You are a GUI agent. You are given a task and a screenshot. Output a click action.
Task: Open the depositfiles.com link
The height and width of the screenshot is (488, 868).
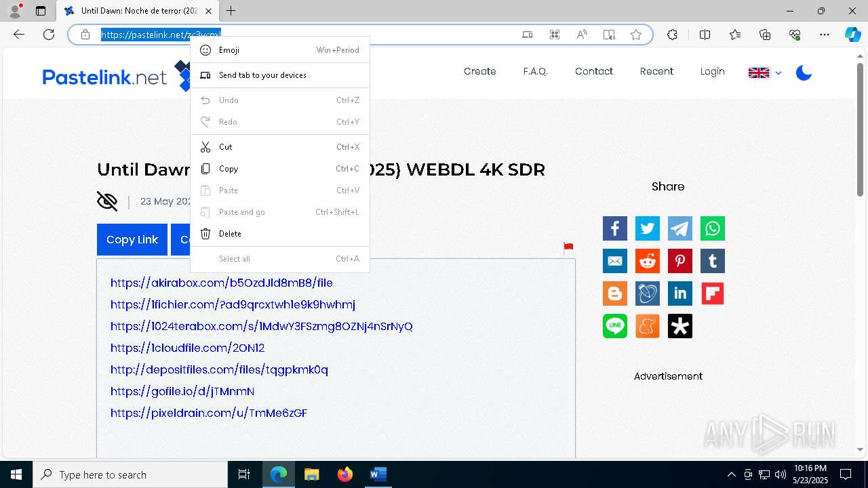point(219,369)
